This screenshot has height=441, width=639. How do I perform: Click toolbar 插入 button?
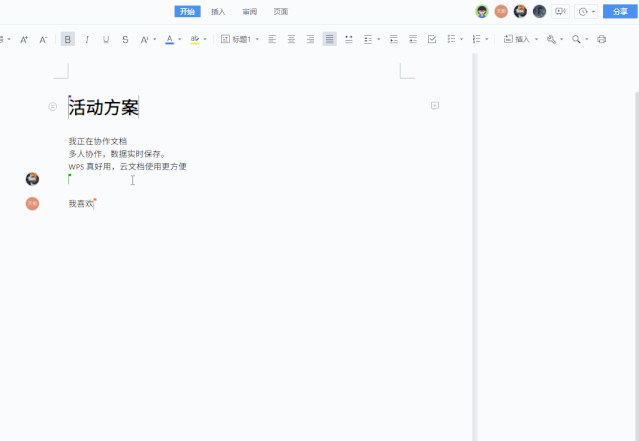pos(517,40)
